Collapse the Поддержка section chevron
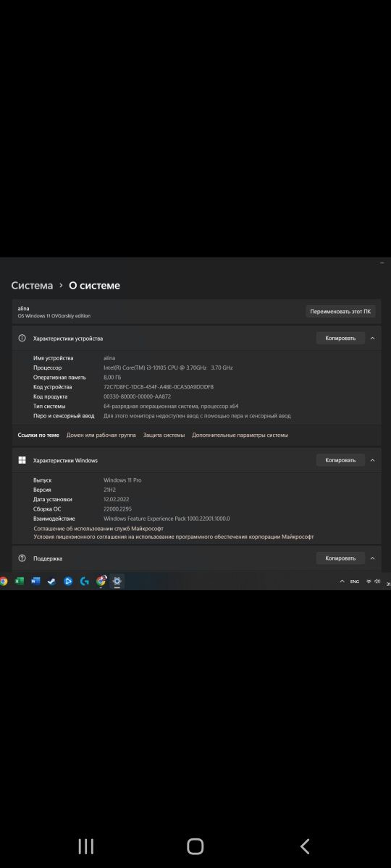This screenshot has width=391, height=868. [x=372, y=558]
